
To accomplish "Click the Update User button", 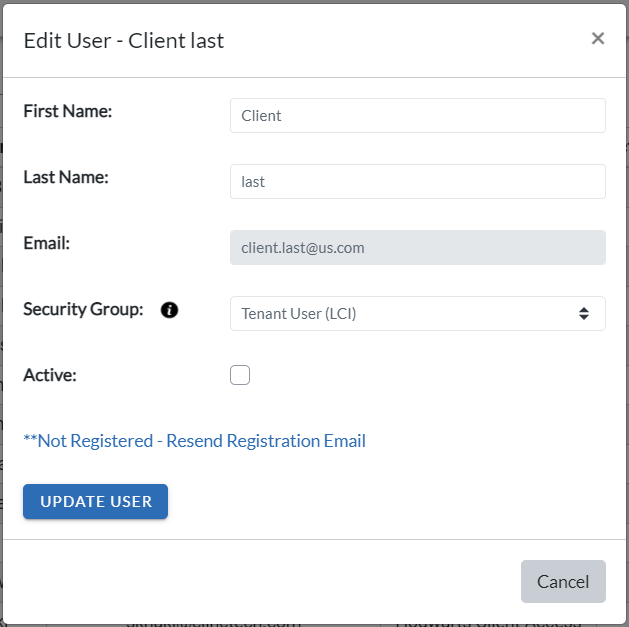I will (96, 502).
